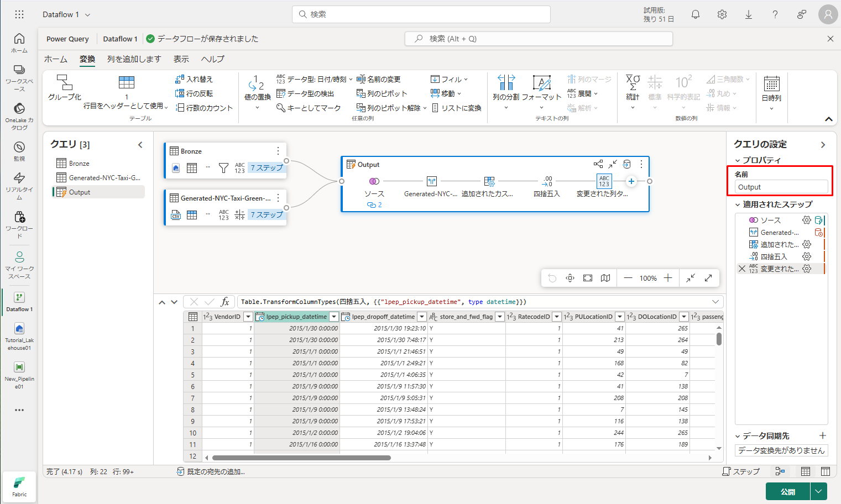Click the Group By (グループ化) icon
841x504 pixels.
[x=65, y=83]
